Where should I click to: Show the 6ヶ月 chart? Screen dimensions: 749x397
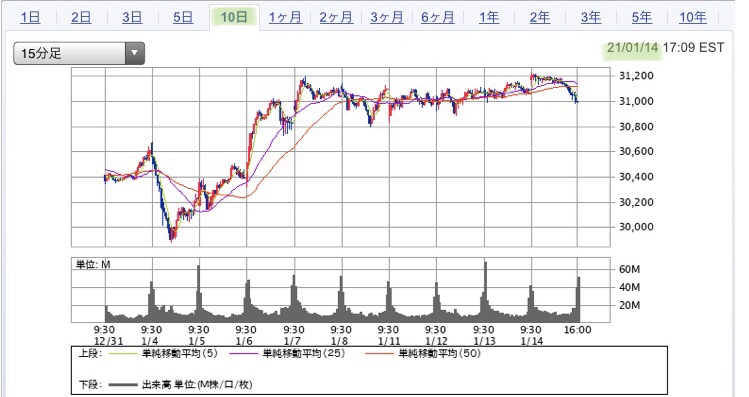[438, 18]
